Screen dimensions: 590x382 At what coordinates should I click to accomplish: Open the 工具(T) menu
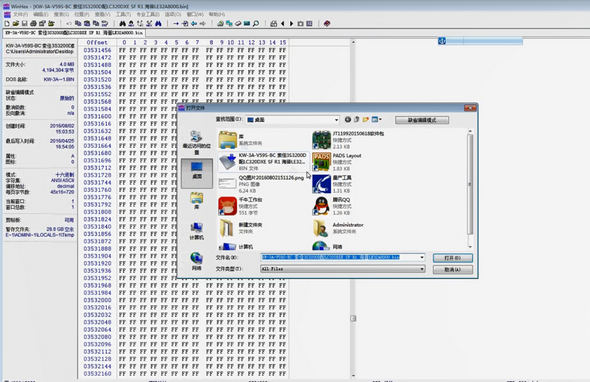[123, 14]
